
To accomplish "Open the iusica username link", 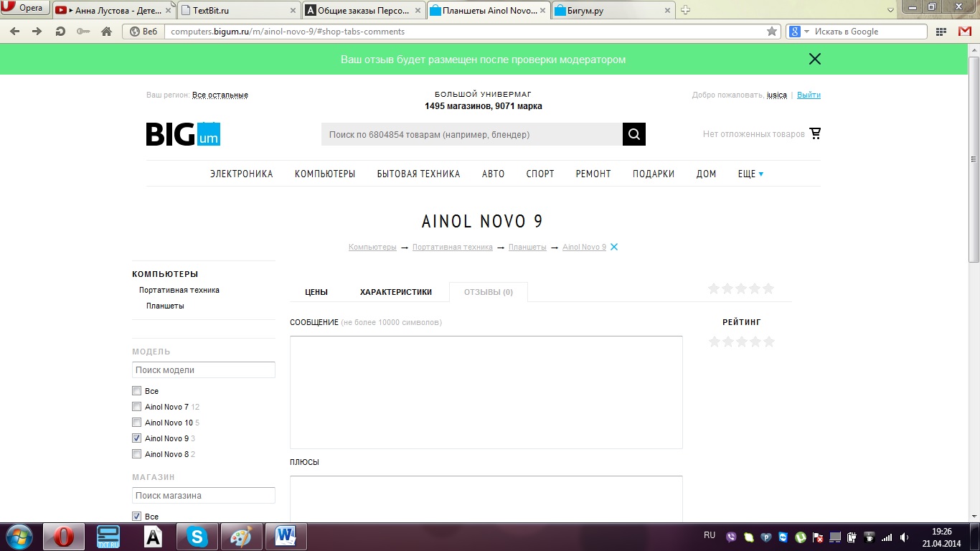I will tap(777, 95).
